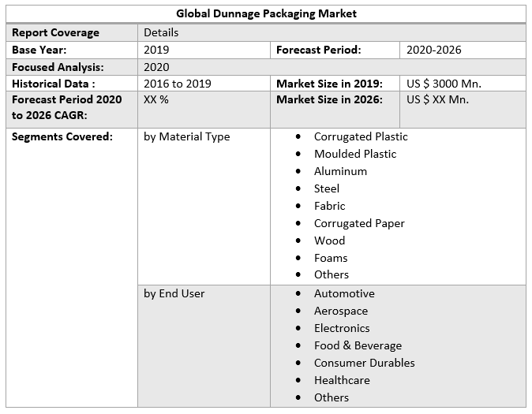The width and height of the screenshot is (532, 414).
Task: Click the Moulded Plastic list item
Action: [x=355, y=154]
